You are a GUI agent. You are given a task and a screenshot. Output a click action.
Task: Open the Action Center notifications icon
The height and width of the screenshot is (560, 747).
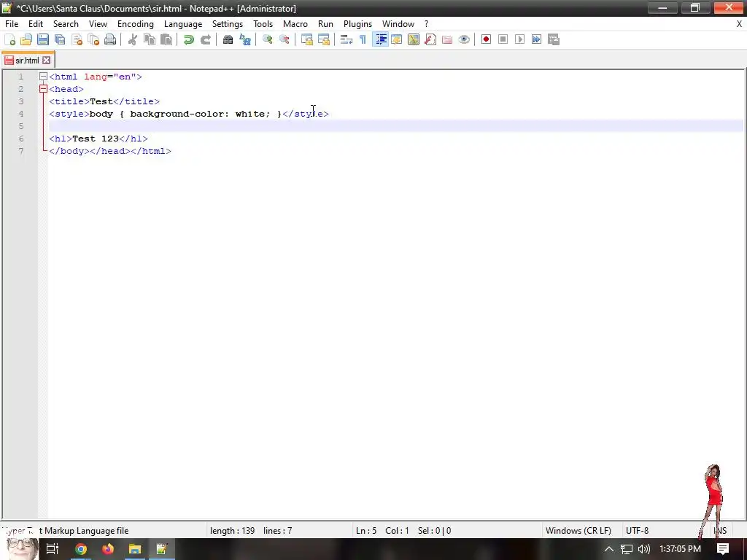[723, 549]
